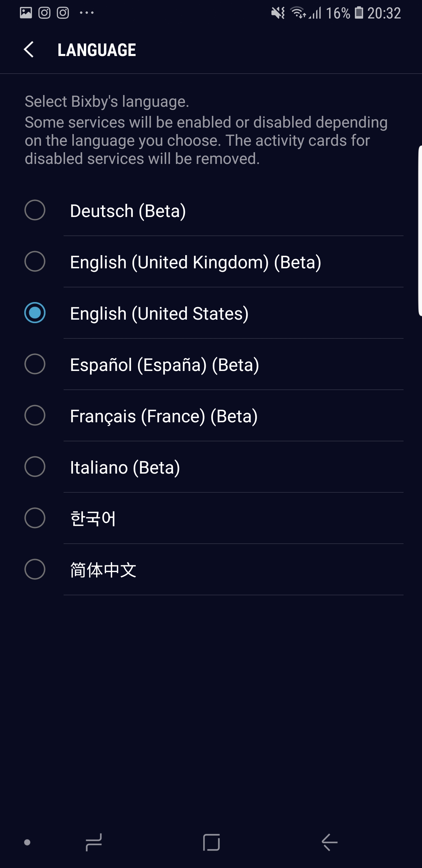
Task: Tap the dot at navigation bar left
Action: (27, 842)
